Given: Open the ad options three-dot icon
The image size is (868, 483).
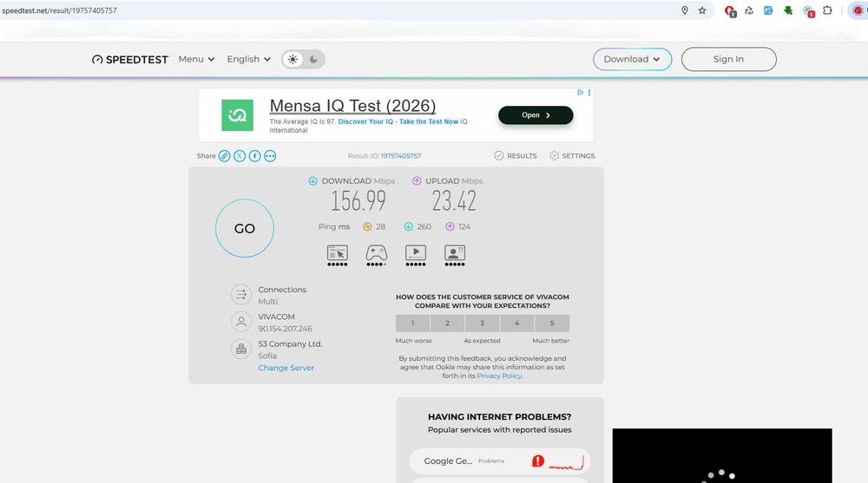Looking at the screenshot, I should coord(589,93).
